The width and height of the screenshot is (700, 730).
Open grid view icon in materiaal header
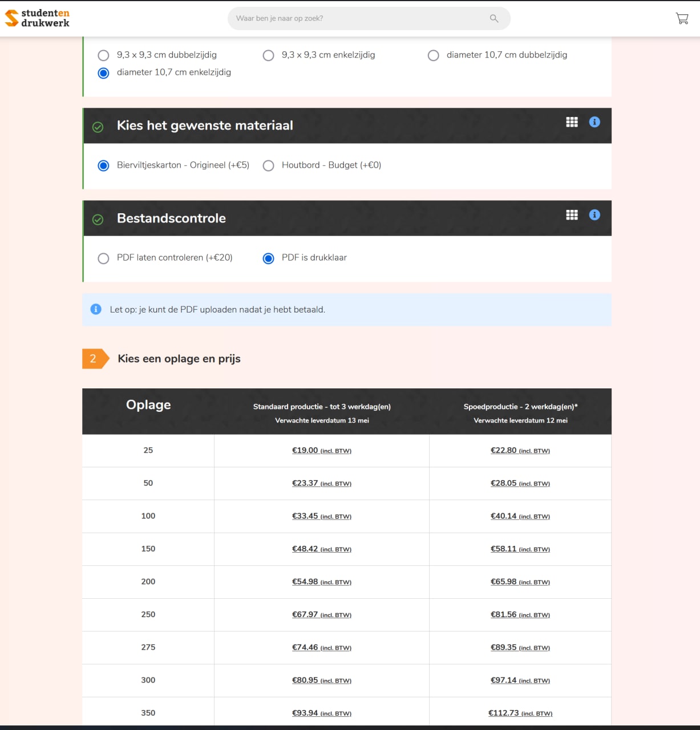point(572,122)
